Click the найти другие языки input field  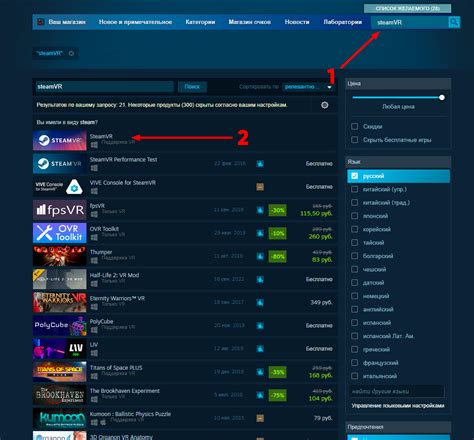tap(397, 391)
